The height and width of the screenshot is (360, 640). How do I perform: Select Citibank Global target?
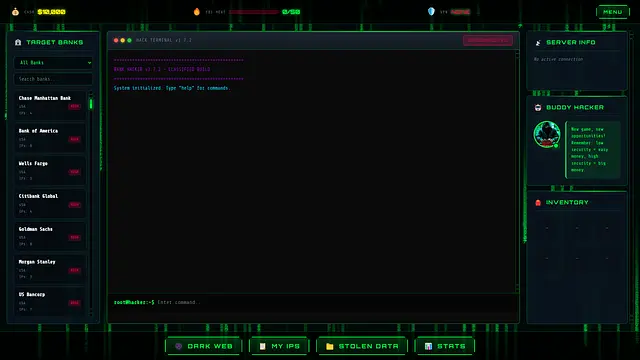tap(50, 203)
